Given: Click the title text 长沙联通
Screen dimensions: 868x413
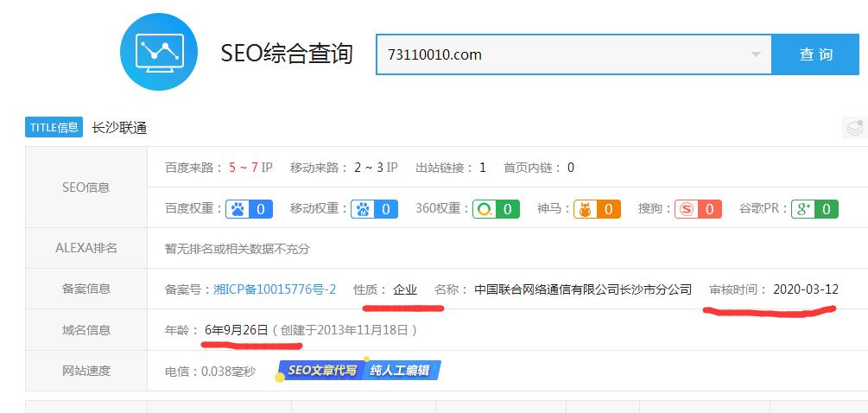Looking at the screenshot, I should [x=119, y=128].
